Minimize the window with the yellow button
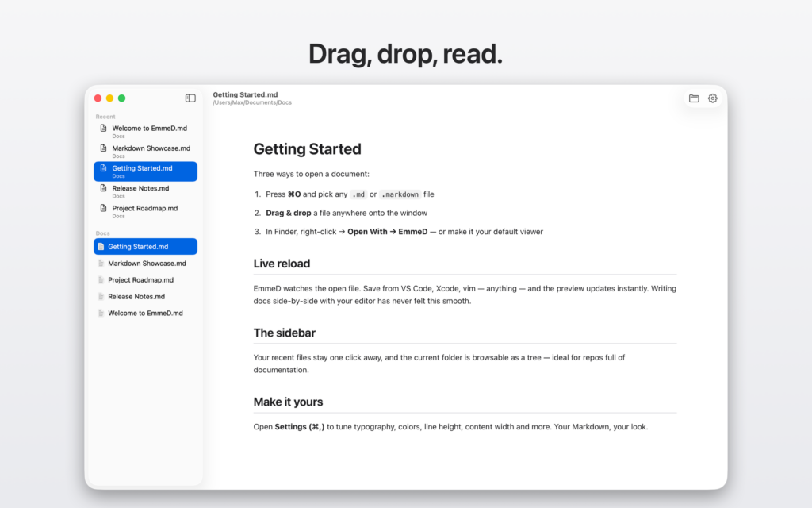The image size is (812, 508). click(x=109, y=98)
